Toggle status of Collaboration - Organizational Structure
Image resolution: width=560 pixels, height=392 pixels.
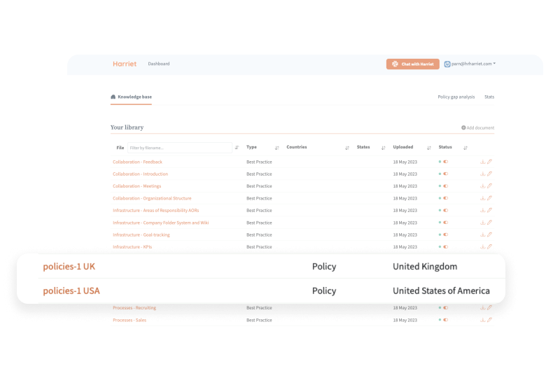[446, 198]
